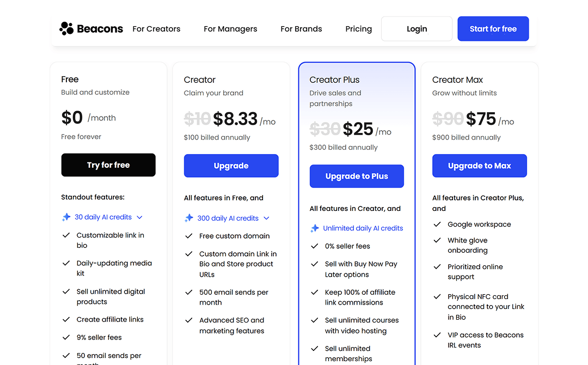Expand the 30 daily AI credits chevron

click(x=140, y=217)
